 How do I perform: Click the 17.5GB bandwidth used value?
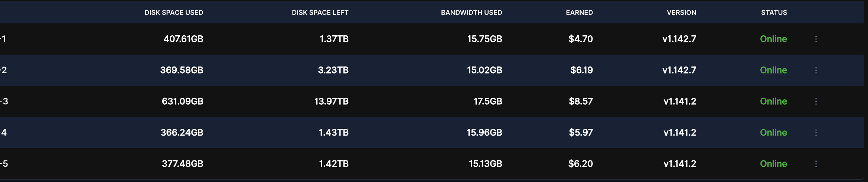[487, 101]
